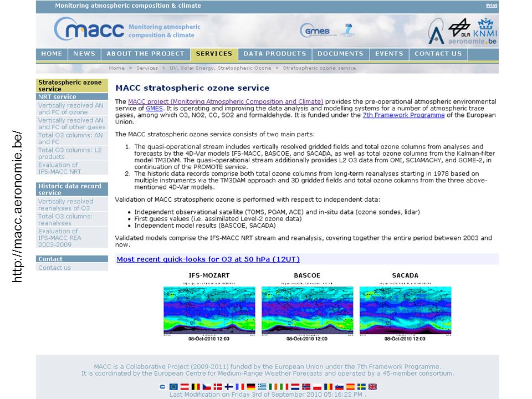This screenshot has height=399, width=532.
Task: Open Total O3 columns: reanalyses
Action: 72,219
